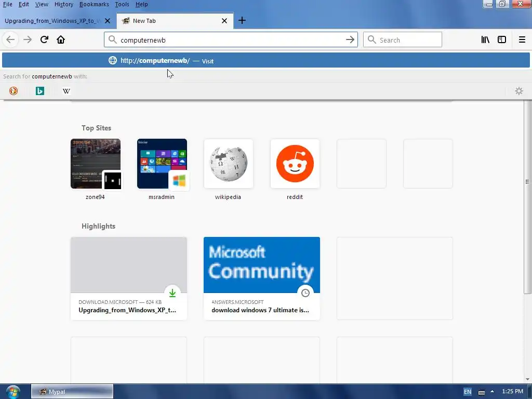Toggle the sidebar view icon
The width and height of the screenshot is (532, 399).
coord(502,39)
